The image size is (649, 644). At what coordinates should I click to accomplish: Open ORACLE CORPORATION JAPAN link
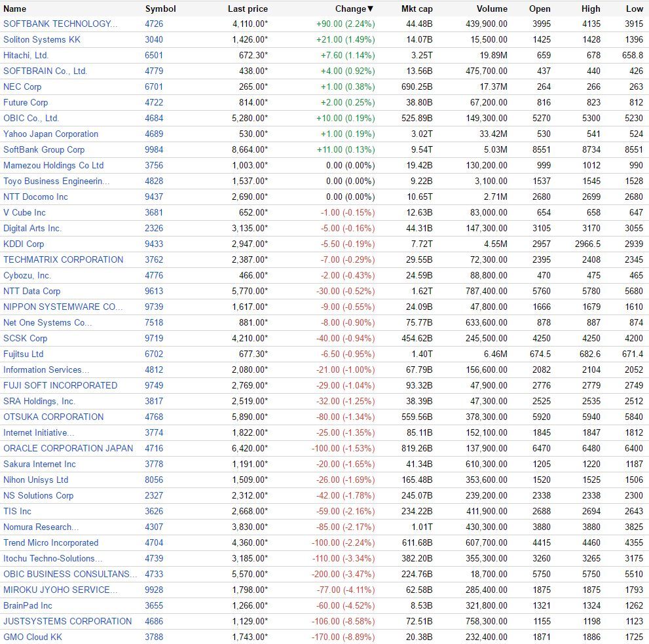(x=68, y=449)
